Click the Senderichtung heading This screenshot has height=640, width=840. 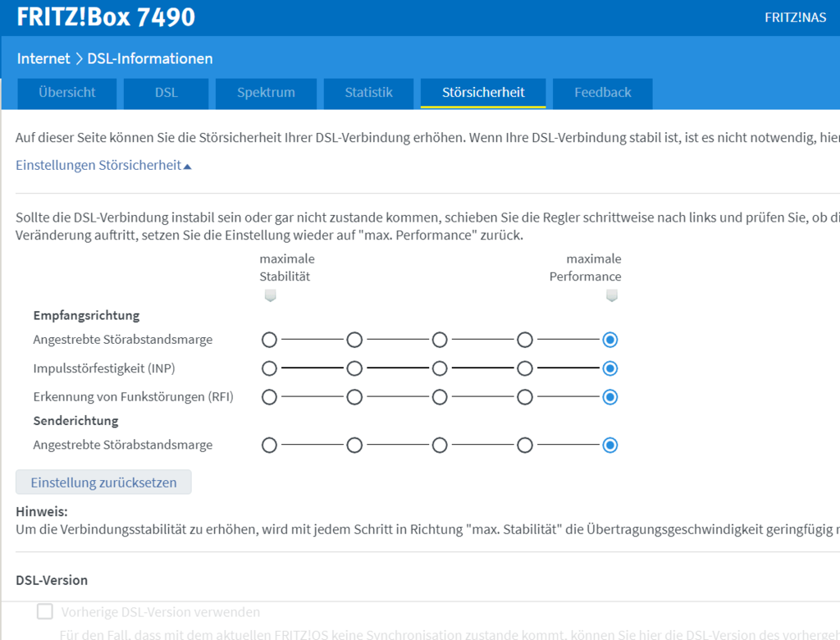[75, 421]
